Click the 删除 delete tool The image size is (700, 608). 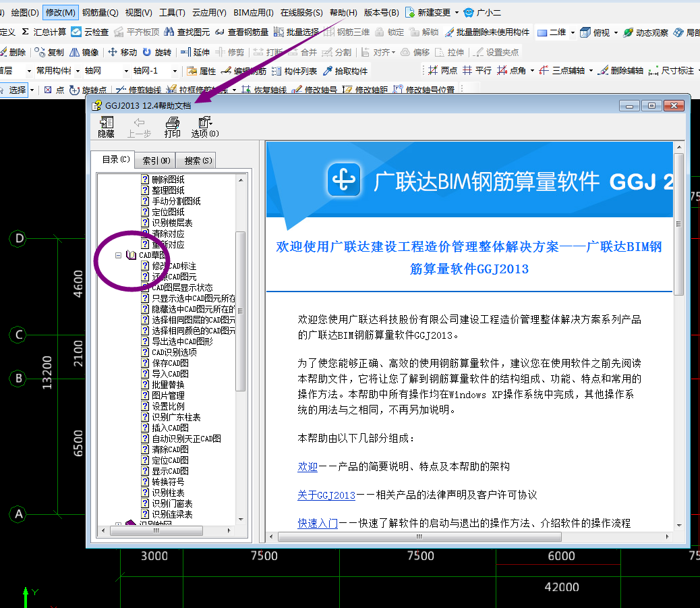coord(13,52)
